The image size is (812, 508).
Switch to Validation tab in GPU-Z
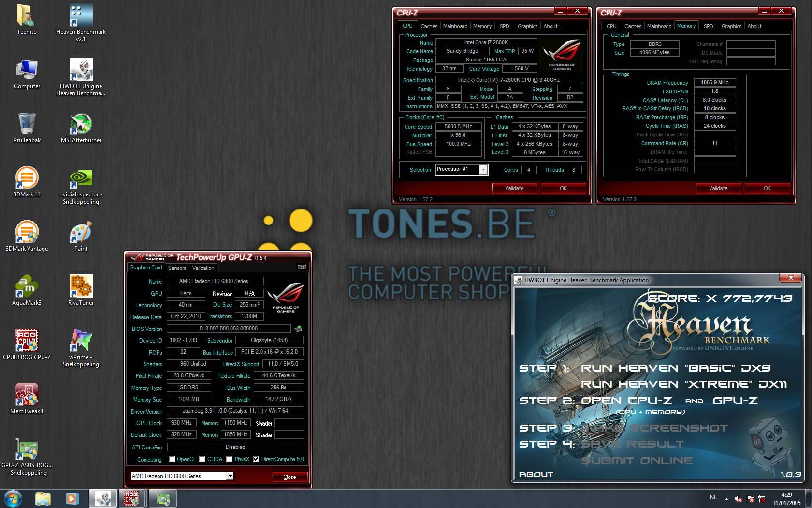203,268
